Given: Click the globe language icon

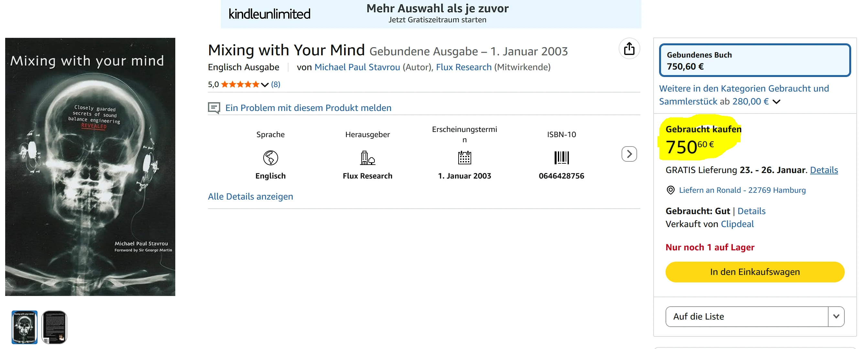Looking at the screenshot, I should (x=270, y=158).
